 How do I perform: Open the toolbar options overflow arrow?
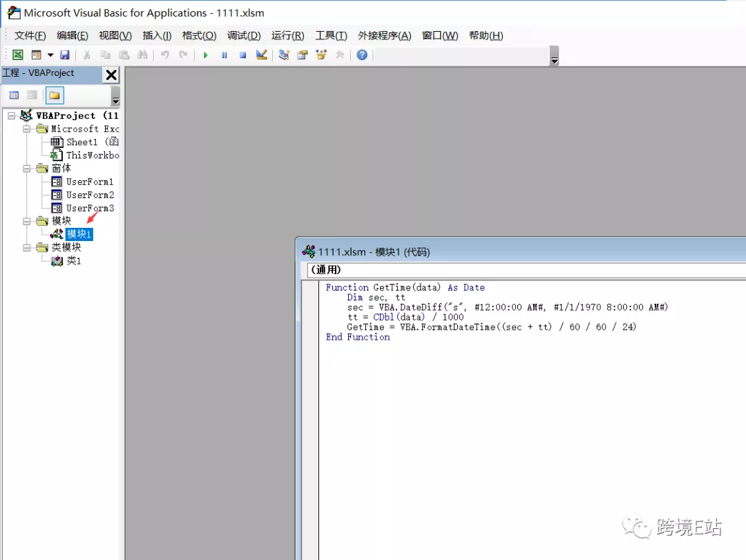point(554,56)
